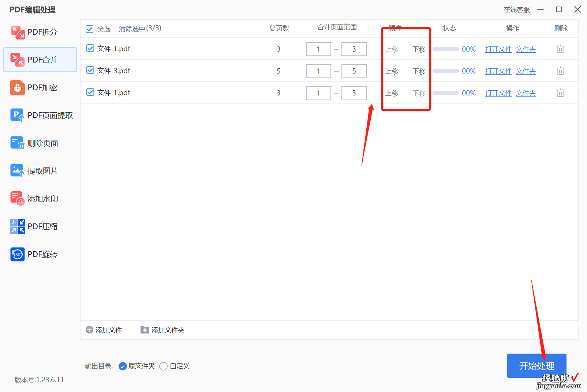Viewport: 587px width, 392px height.
Task: Click the 全选 text link
Action: tap(104, 29)
